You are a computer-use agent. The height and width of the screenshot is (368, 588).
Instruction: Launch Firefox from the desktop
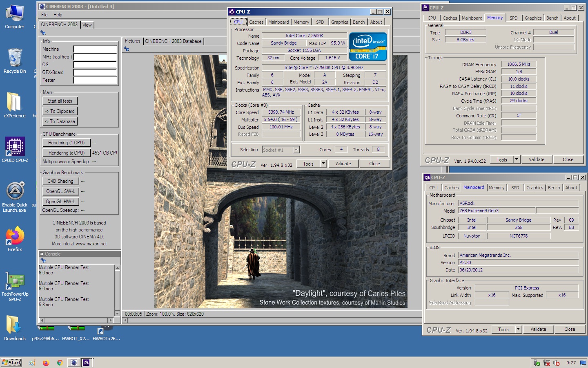(x=15, y=239)
